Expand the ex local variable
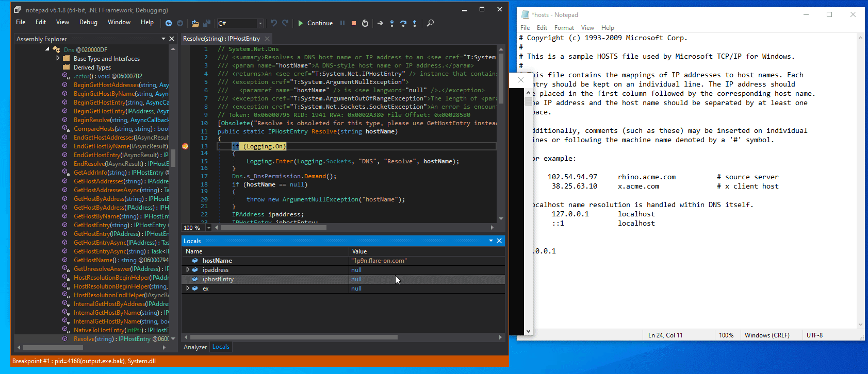Screen dimensions: 868x374 coord(188,288)
